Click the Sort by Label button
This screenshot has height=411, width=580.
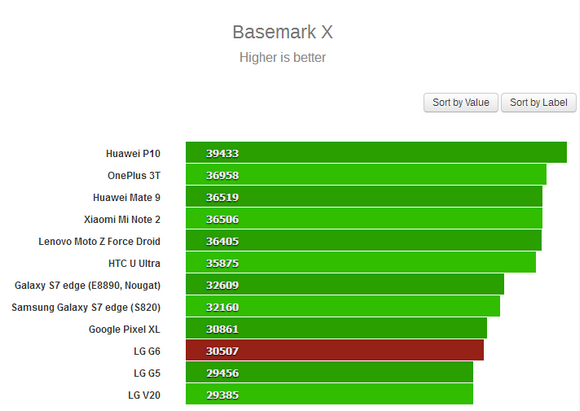pos(538,102)
